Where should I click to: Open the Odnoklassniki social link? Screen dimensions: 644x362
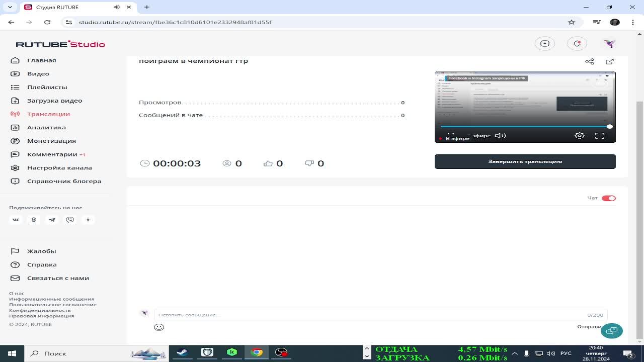[x=34, y=220]
